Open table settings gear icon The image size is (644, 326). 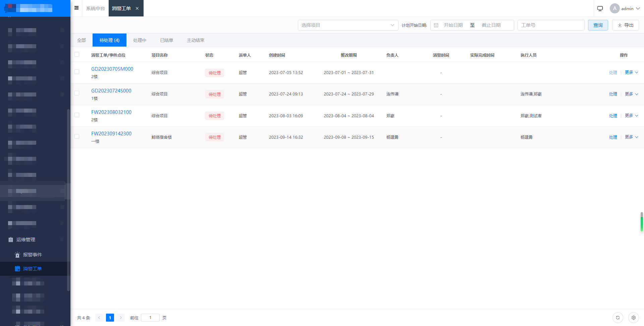pyautogui.click(x=633, y=318)
